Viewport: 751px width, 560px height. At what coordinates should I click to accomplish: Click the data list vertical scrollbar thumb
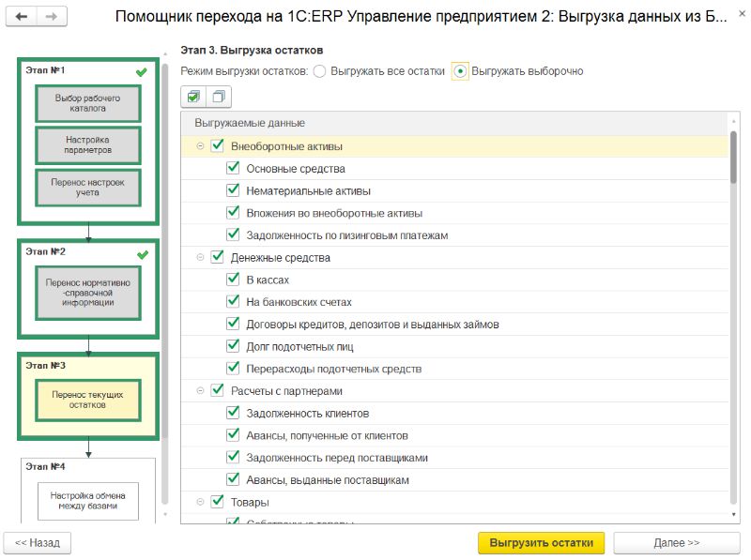[733, 157]
